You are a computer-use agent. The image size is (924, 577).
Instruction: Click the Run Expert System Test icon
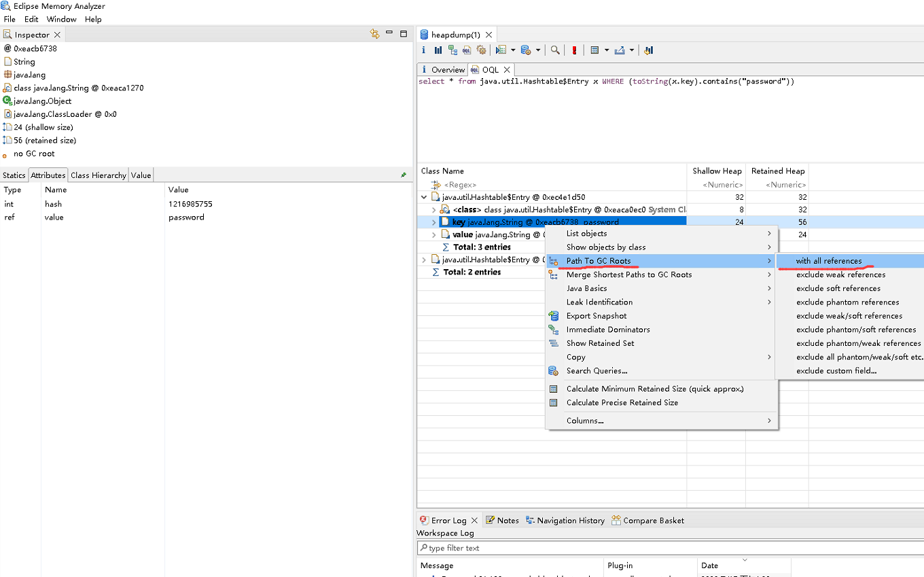(501, 50)
